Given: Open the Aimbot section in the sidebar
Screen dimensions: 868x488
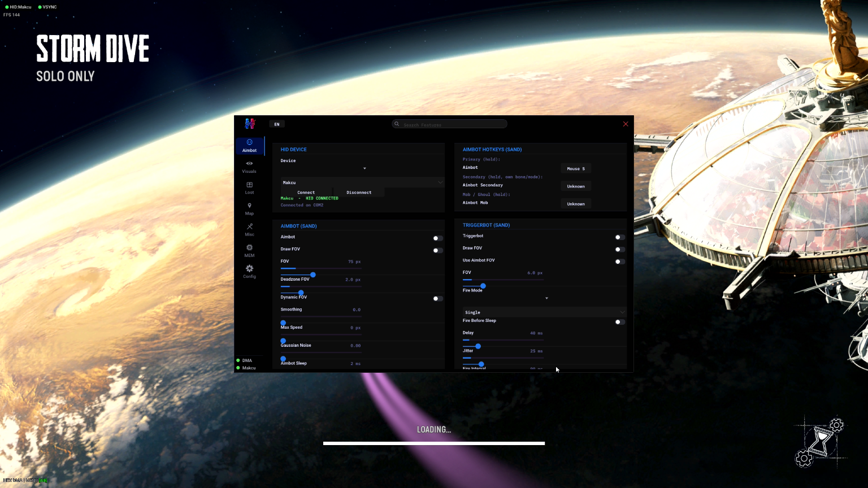Looking at the screenshot, I should [249, 146].
